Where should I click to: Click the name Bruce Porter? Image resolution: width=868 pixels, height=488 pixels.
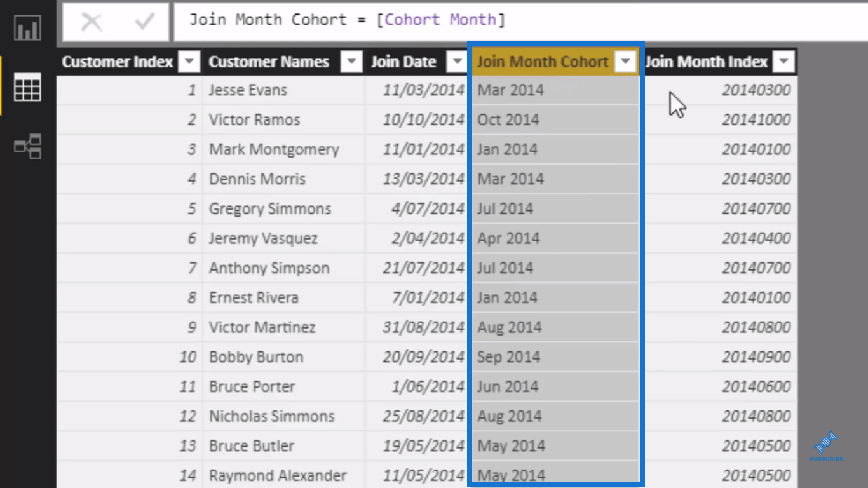pos(252,386)
